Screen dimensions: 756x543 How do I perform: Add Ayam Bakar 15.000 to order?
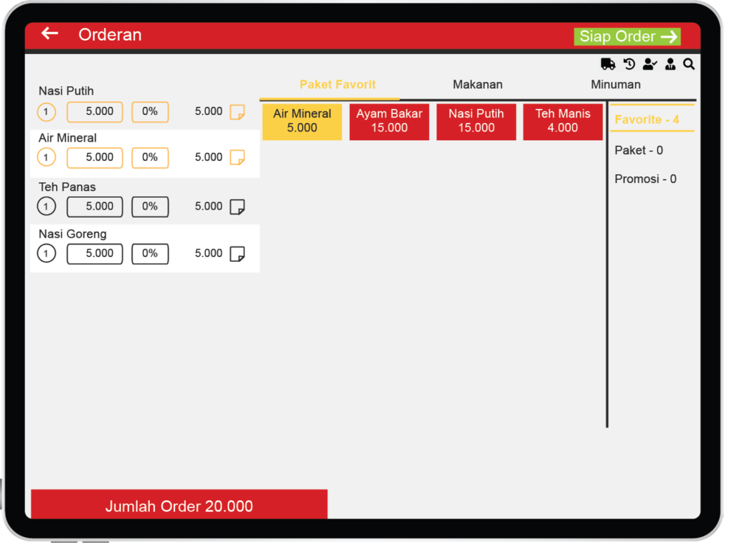tap(389, 121)
